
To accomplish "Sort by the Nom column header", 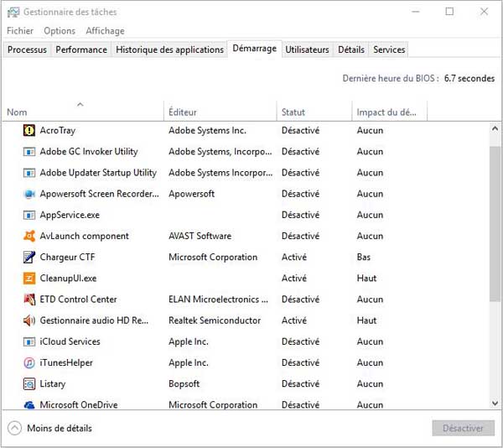I will point(83,112).
